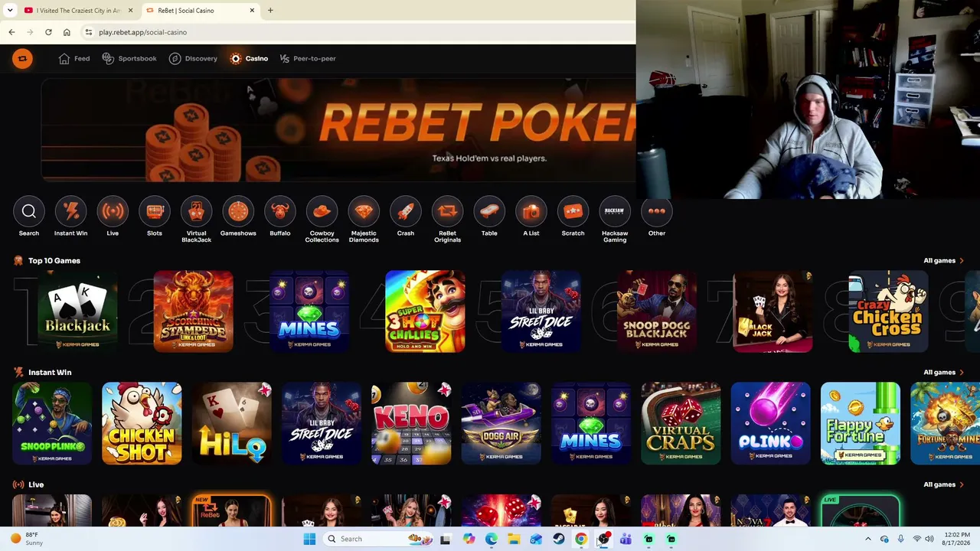This screenshot has height=551, width=980.
Task: Click All games link for Top 10 Games
Action: point(943,261)
